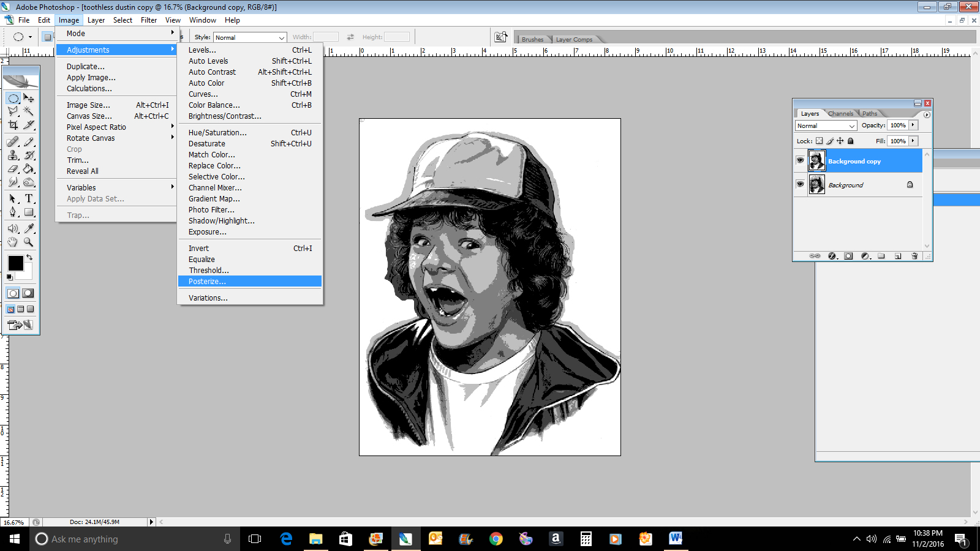Add a layer style from Layers panel
Screen dimensions: 980x551
(832, 256)
